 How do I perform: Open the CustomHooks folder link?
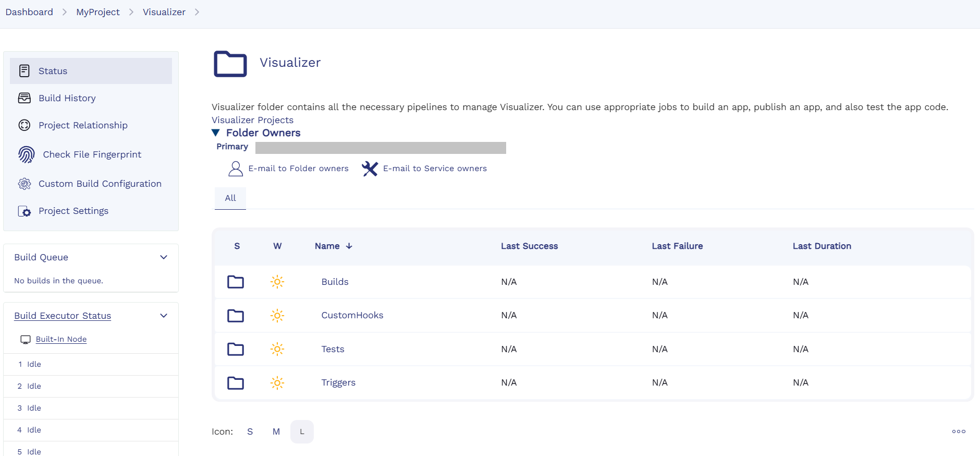pos(352,315)
